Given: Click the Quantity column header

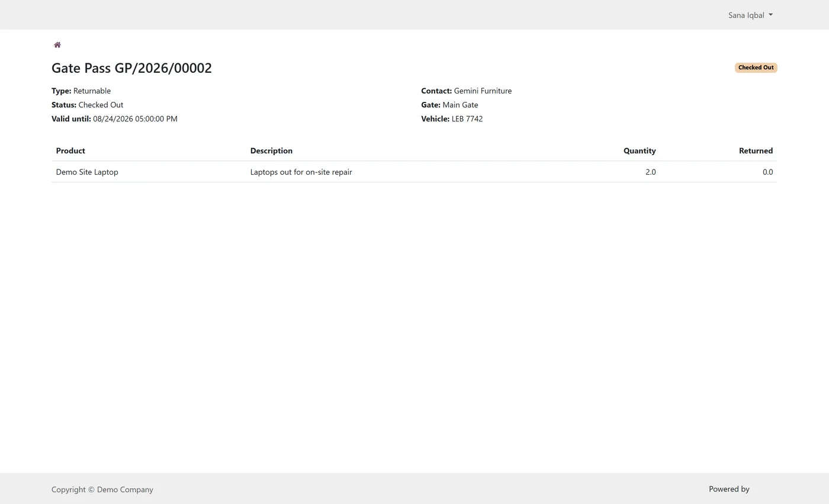Looking at the screenshot, I should [x=640, y=151].
